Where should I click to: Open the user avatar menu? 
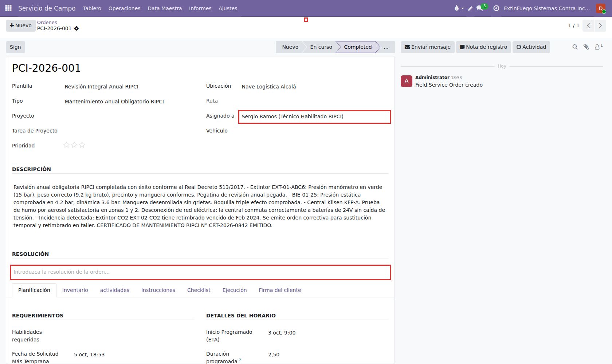[x=601, y=8]
